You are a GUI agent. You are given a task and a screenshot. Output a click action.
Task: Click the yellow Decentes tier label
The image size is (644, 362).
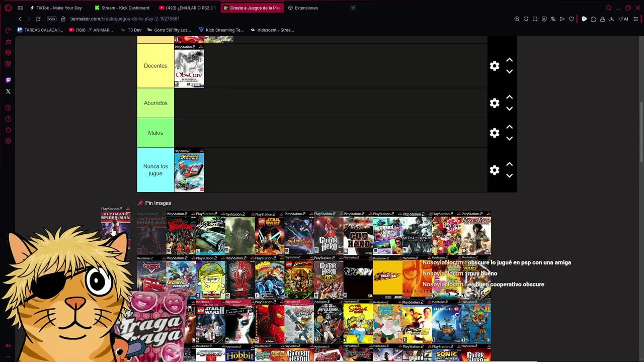point(155,66)
